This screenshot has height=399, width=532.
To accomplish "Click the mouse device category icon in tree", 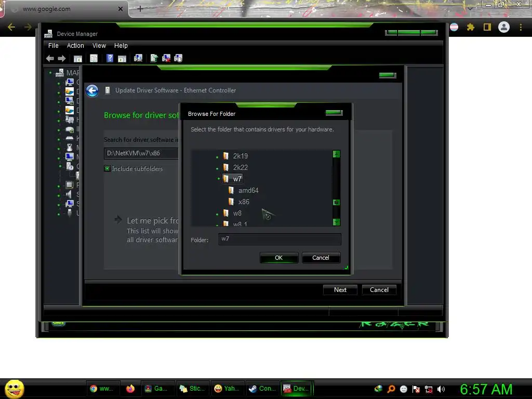I will pyautogui.click(x=70, y=147).
